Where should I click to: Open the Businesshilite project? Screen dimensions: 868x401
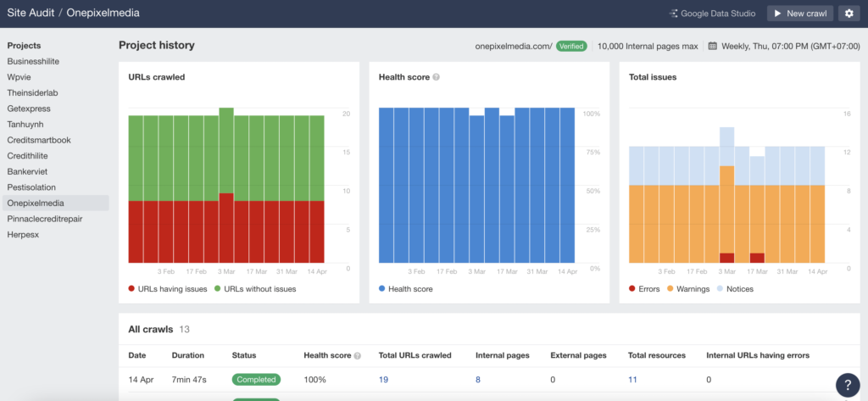pyautogui.click(x=33, y=62)
